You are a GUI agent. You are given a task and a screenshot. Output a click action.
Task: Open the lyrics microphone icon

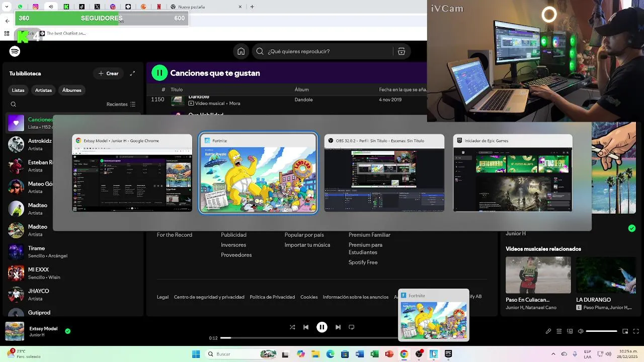pyautogui.click(x=548, y=331)
